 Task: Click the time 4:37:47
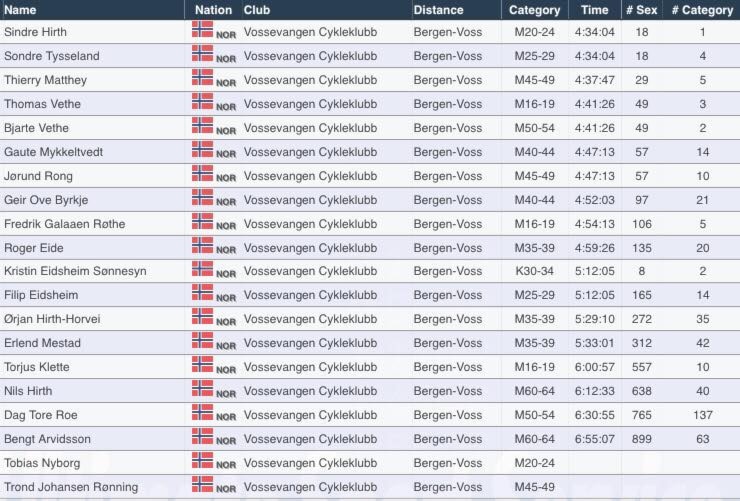[595, 80]
